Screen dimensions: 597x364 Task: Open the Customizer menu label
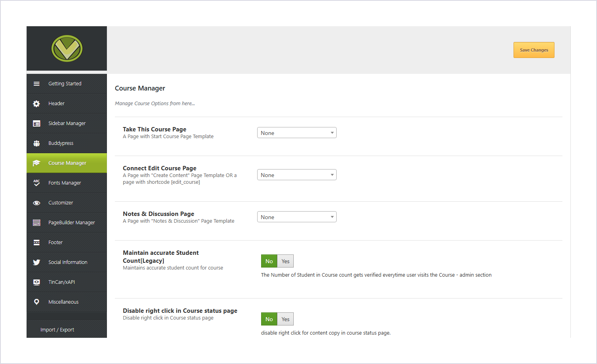61,203
